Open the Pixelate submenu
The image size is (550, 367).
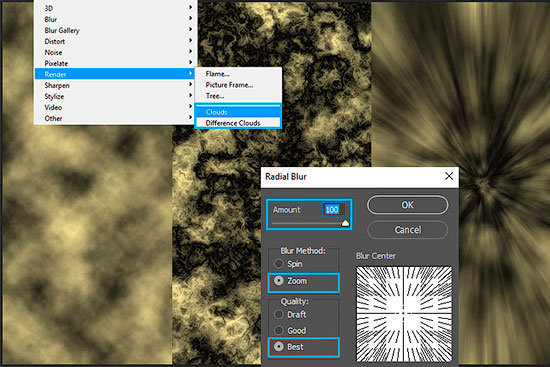[x=115, y=63]
